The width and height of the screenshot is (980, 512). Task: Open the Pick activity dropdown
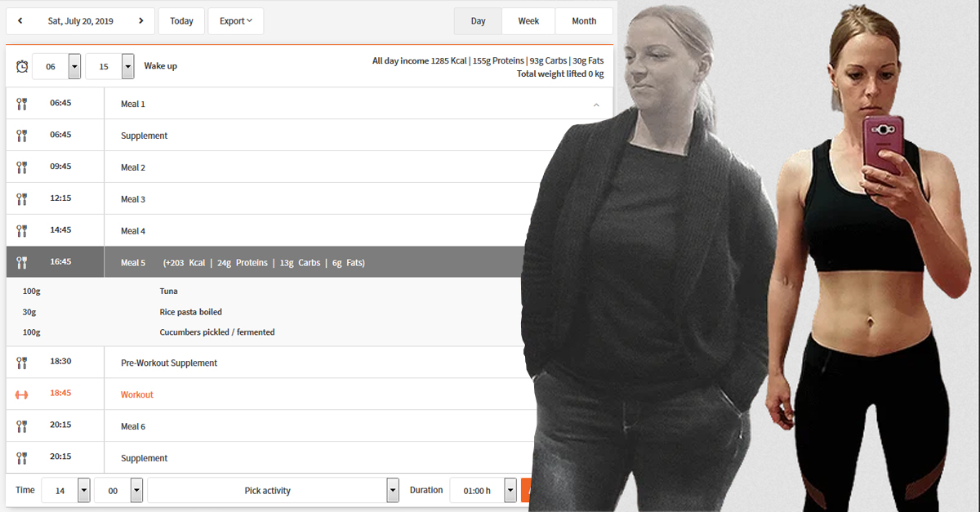pyautogui.click(x=392, y=490)
